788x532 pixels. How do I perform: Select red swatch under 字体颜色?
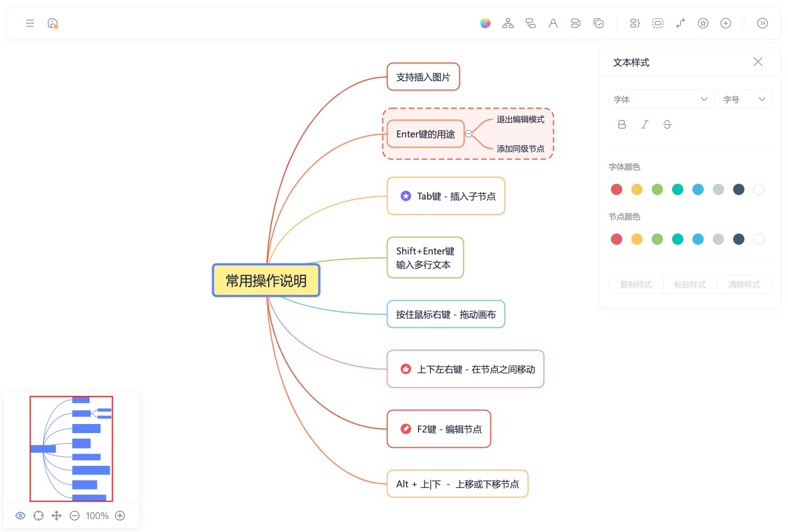point(617,189)
